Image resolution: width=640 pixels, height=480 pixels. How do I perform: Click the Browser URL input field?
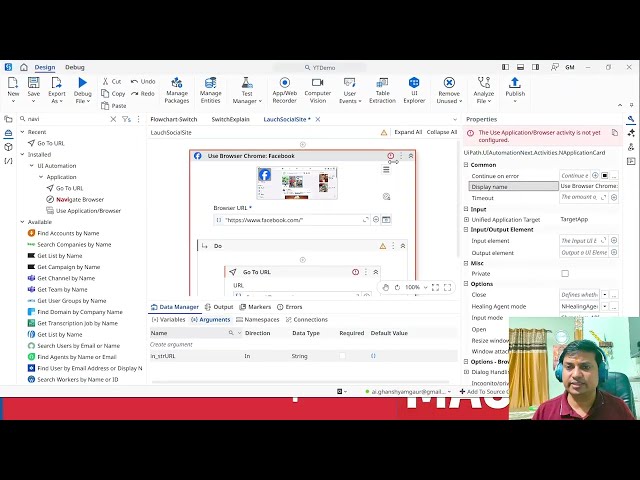[292, 220]
